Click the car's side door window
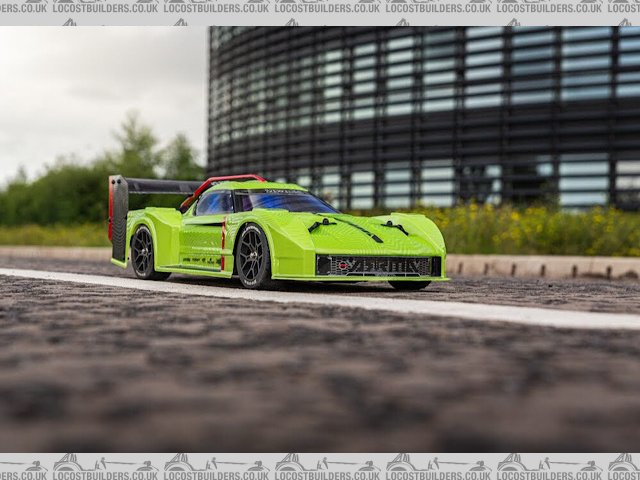This screenshot has height=480, width=640. (214, 204)
